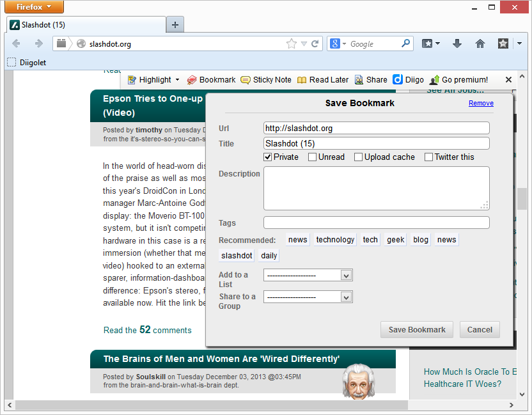Open the Diigo extension dropdown arrow
The height and width of the screenshot is (415, 532).
(x=519, y=43)
